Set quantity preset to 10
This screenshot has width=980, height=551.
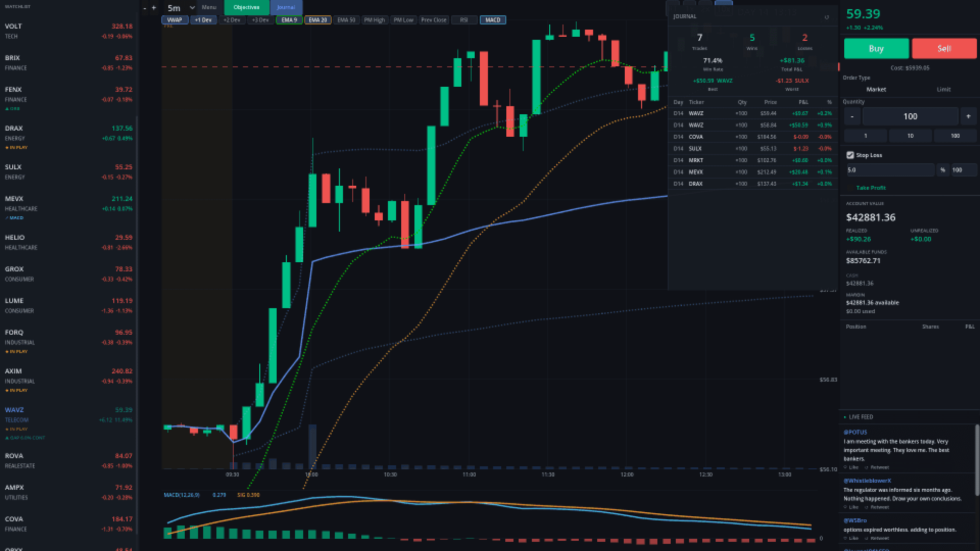coord(910,136)
